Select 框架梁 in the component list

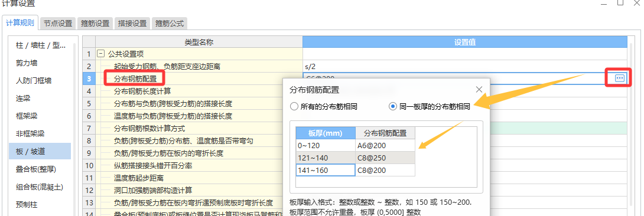pos(40,116)
